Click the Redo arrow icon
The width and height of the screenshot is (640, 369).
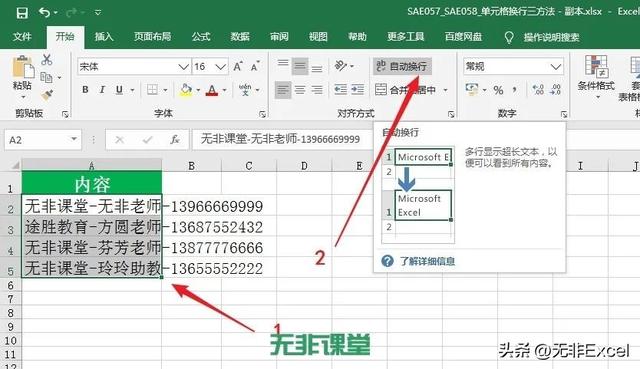71,13
